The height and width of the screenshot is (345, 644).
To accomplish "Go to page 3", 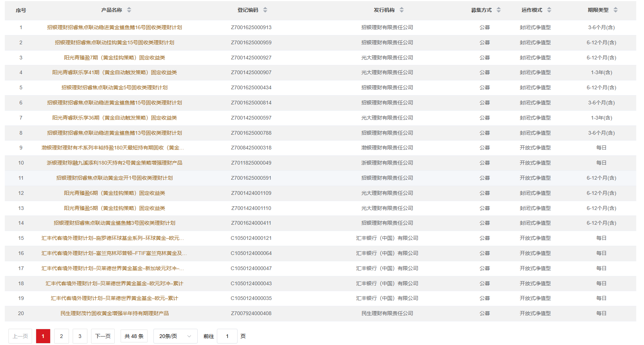I will pos(80,336).
